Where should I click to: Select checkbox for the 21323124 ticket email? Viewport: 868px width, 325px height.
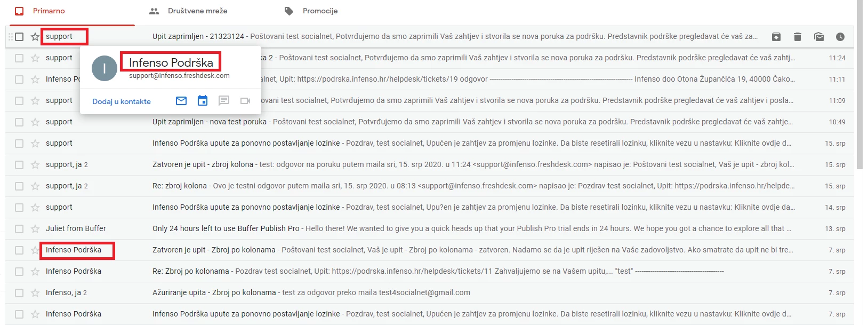19,37
